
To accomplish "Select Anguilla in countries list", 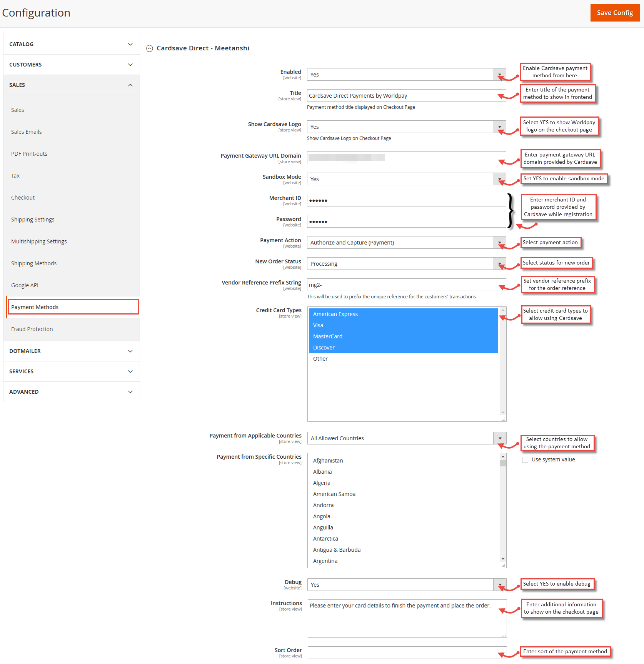I will point(404,528).
